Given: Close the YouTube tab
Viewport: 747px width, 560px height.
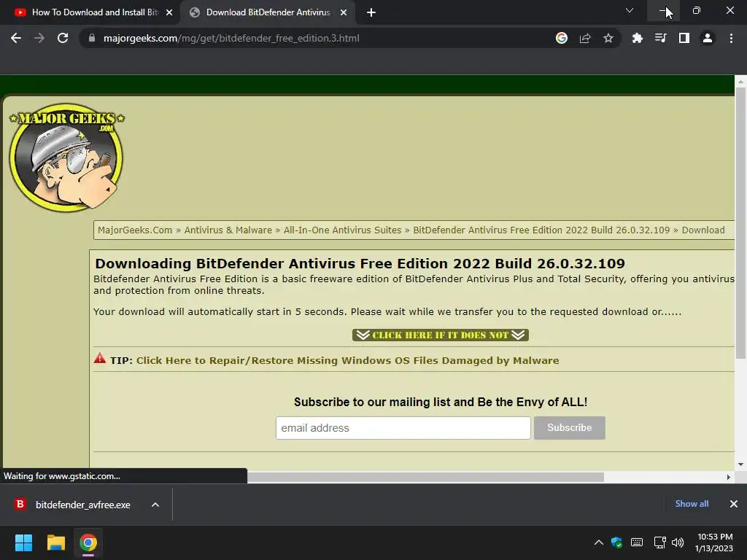Looking at the screenshot, I should (x=169, y=12).
